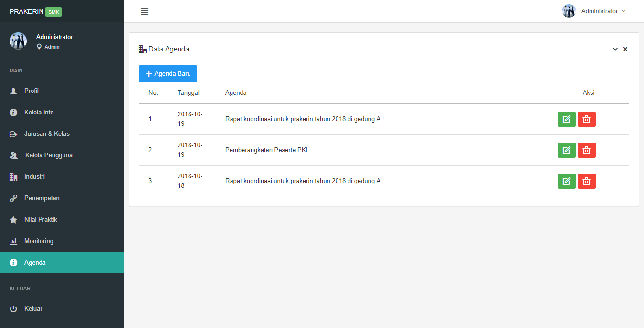Open Profil in the sidebar
Screen dimensions: 644x328
(x=32, y=91)
